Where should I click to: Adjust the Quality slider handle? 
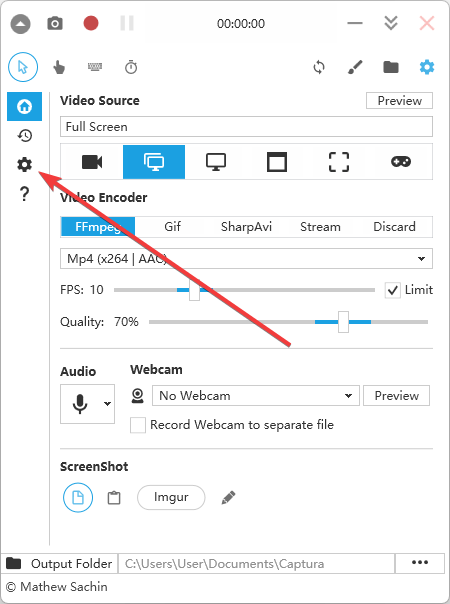[343, 322]
